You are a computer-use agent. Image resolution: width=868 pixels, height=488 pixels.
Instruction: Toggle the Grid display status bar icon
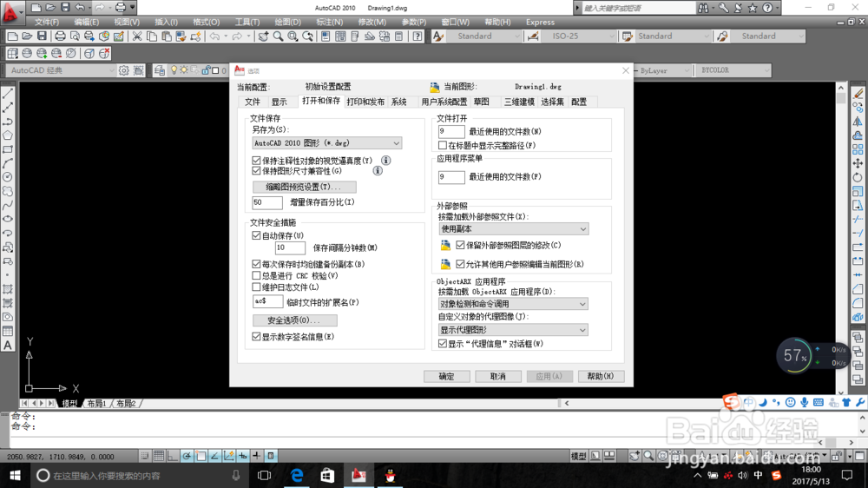pos(159,456)
